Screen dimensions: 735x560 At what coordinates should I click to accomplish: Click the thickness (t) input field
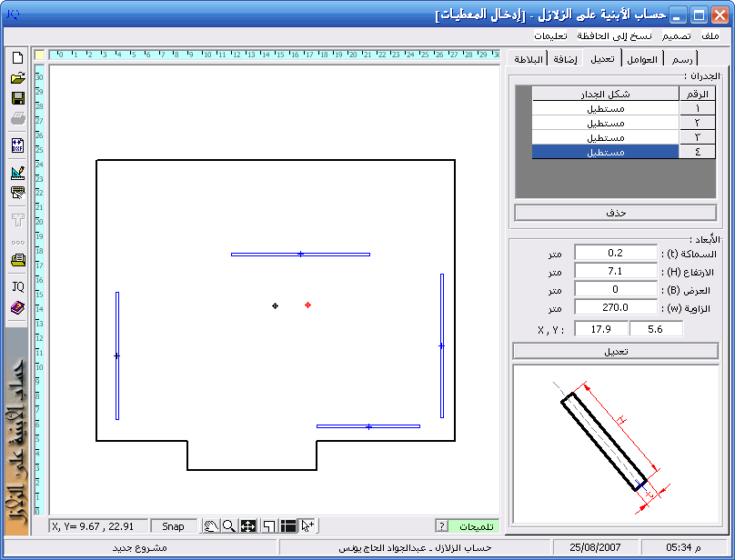615,253
